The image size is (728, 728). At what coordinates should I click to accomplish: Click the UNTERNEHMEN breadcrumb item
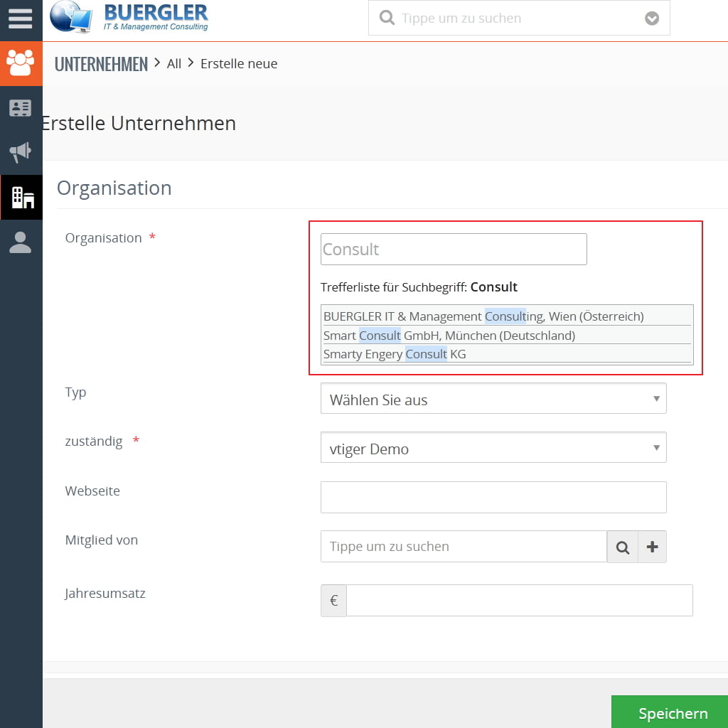coord(101,63)
